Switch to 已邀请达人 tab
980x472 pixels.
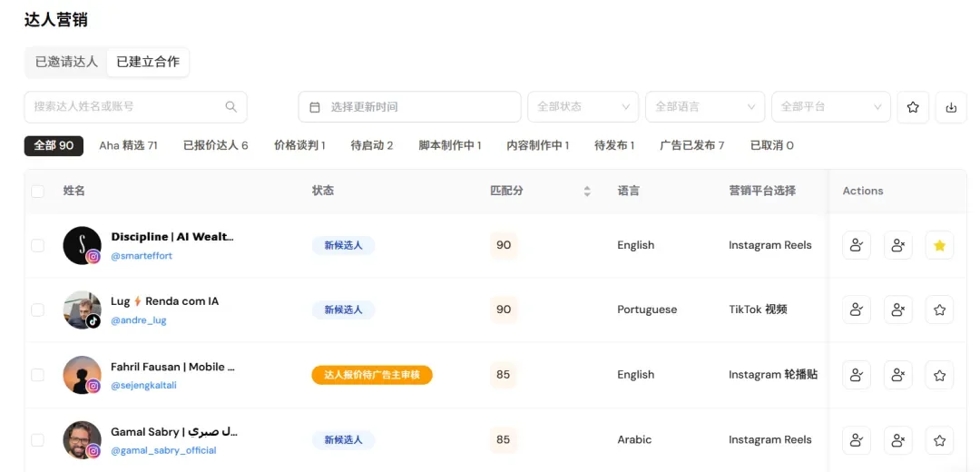point(66,62)
